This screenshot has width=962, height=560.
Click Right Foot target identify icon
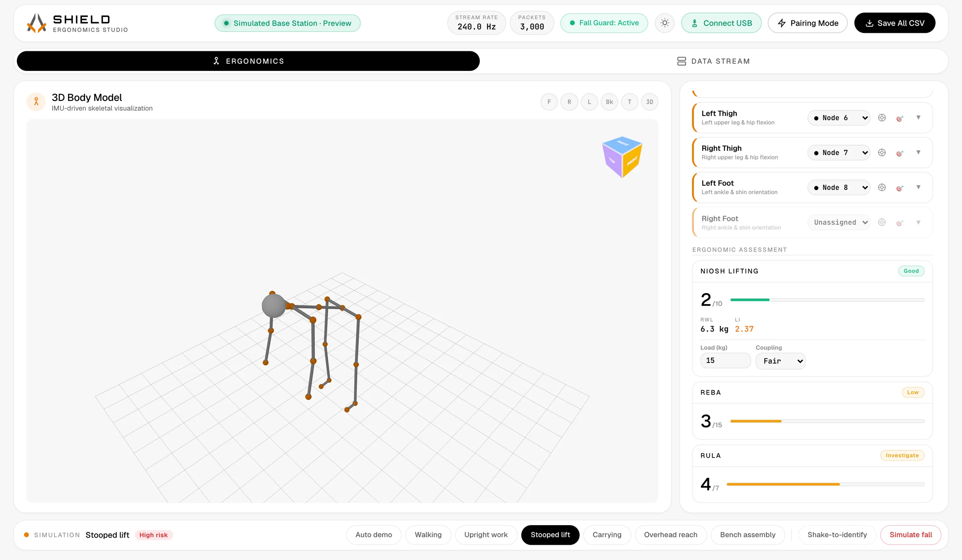coord(900,223)
